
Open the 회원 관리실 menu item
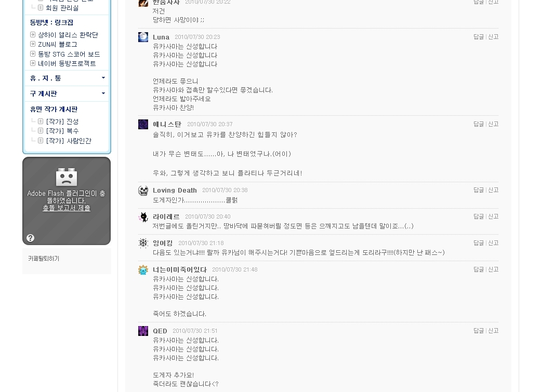[x=62, y=8]
